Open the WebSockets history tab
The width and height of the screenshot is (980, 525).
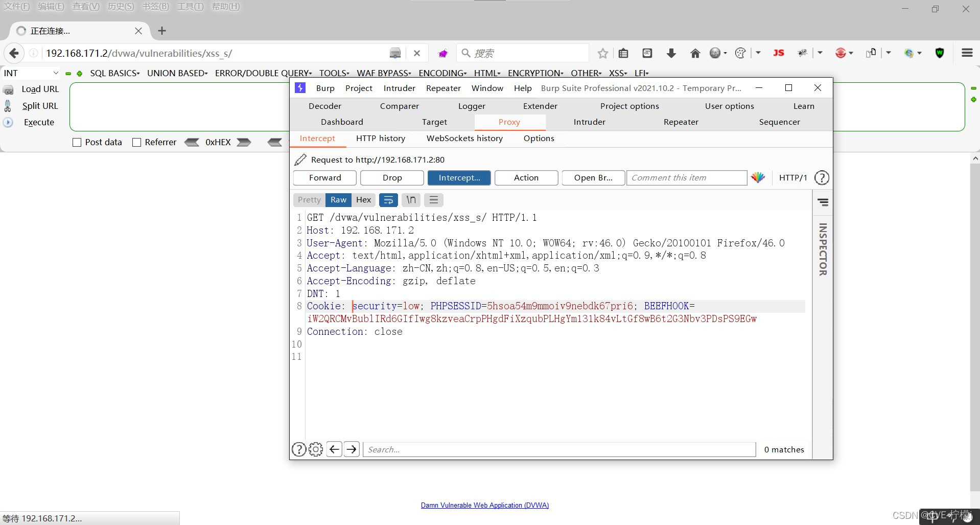464,139
